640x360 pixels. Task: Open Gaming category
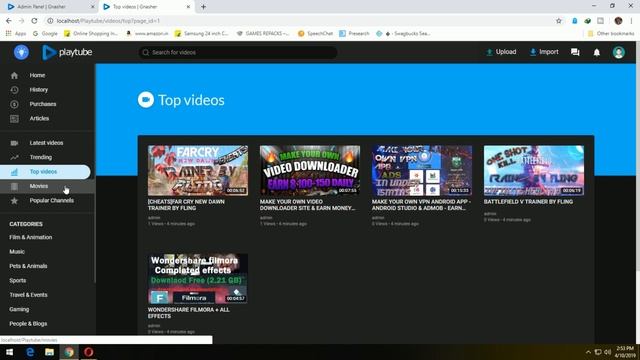[19, 309]
